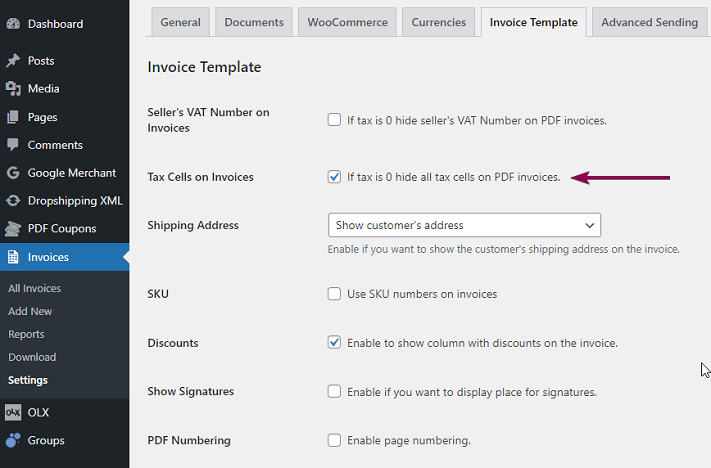Uncheck hide all tax cells checkbox

pos(335,177)
